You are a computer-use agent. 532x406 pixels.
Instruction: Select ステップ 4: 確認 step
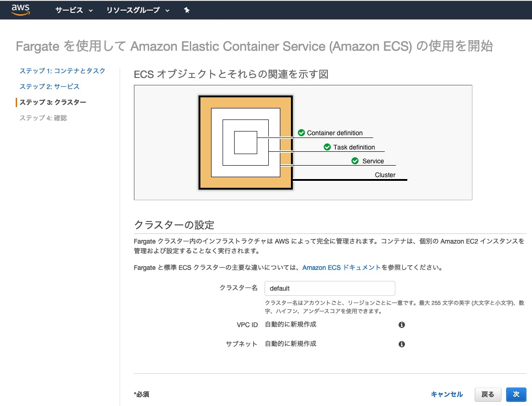click(x=43, y=118)
